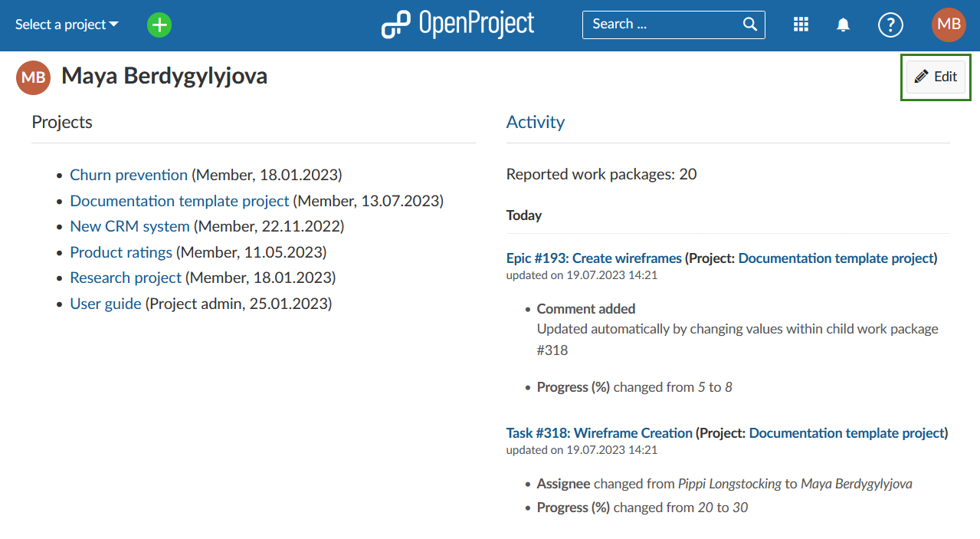Open Documentation template project in Projects list
The width and height of the screenshot is (980, 539).
179,201
